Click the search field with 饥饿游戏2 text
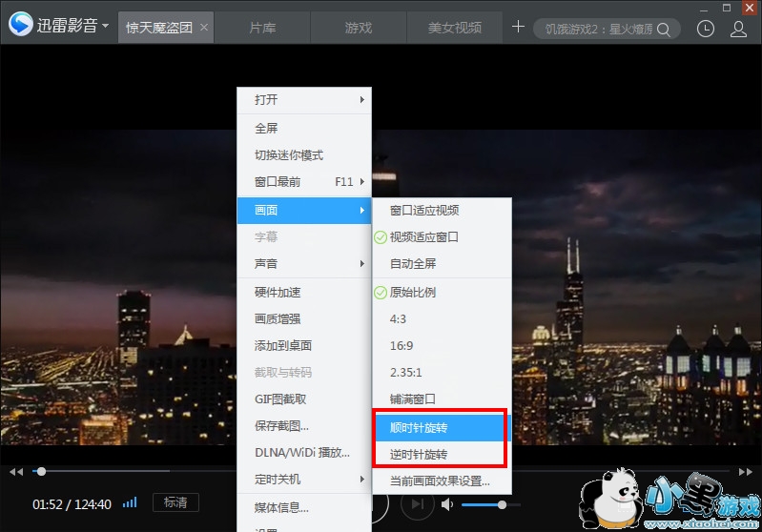The height and width of the screenshot is (532, 762). click(x=599, y=30)
